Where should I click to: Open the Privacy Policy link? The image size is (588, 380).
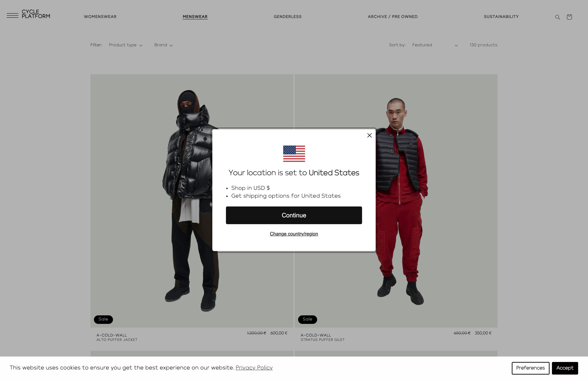254,368
